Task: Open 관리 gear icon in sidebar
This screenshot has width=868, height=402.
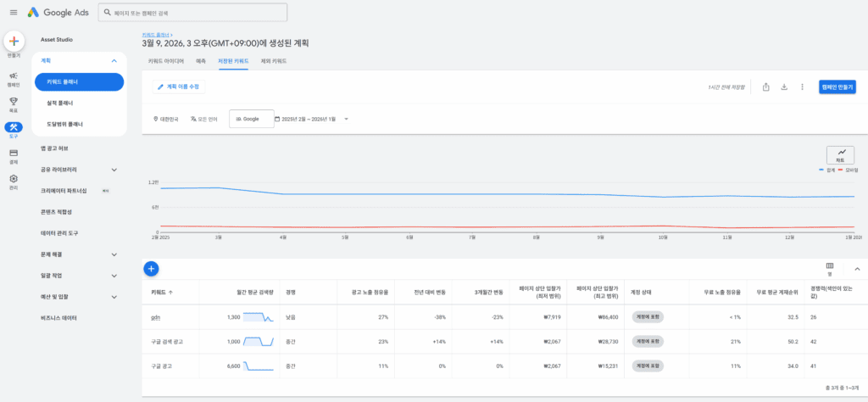Action: (14, 180)
